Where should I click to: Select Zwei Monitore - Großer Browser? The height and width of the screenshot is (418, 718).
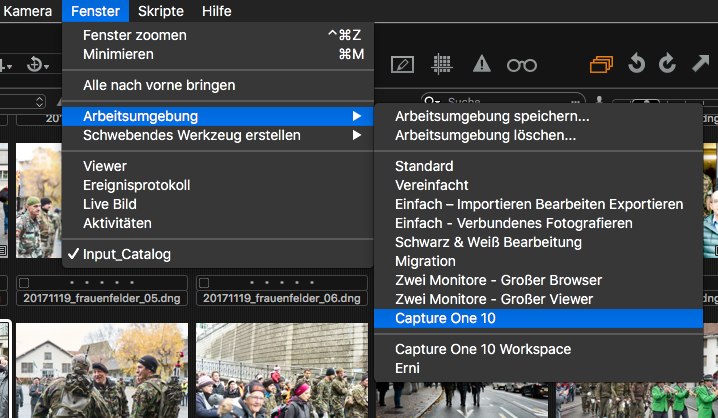coord(538,280)
